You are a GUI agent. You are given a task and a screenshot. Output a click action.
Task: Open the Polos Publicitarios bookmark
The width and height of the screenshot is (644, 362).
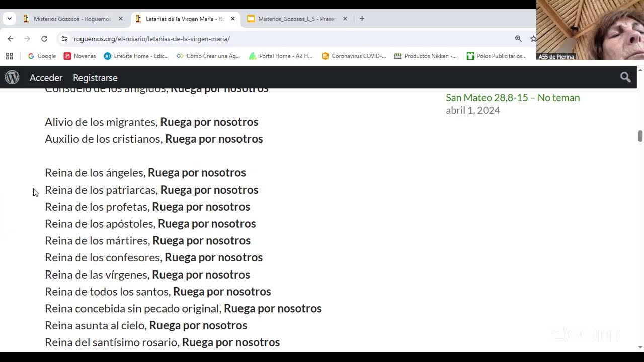pyautogui.click(x=497, y=56)
